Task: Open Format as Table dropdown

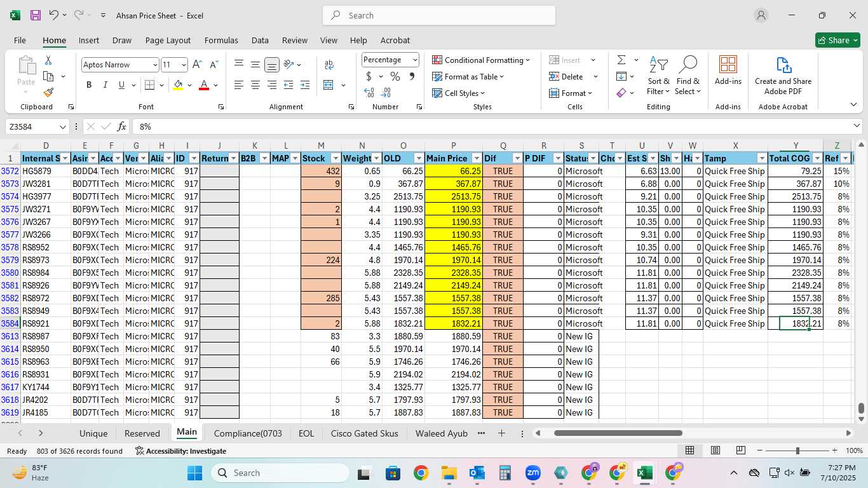Action: (468, 77)
